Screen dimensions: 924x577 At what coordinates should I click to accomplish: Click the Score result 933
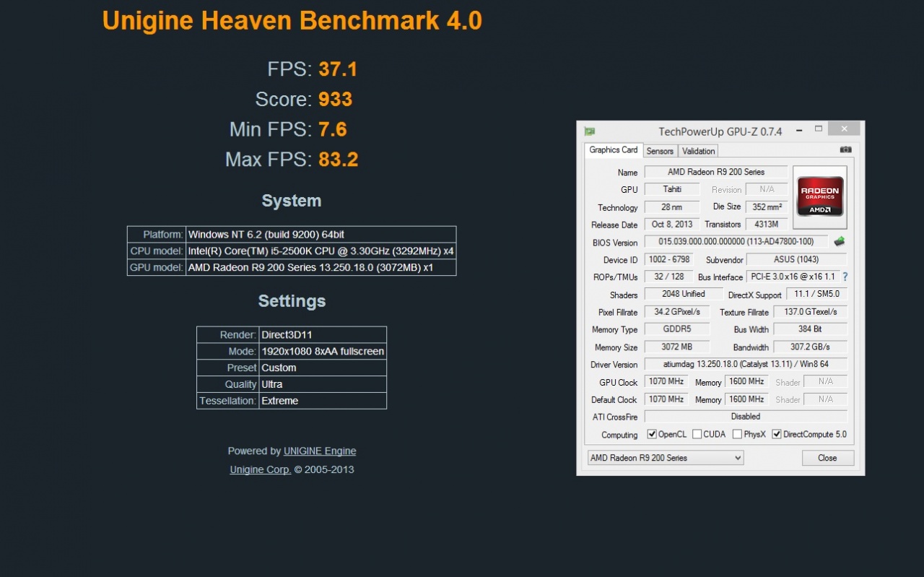click(x=335, y=99)
